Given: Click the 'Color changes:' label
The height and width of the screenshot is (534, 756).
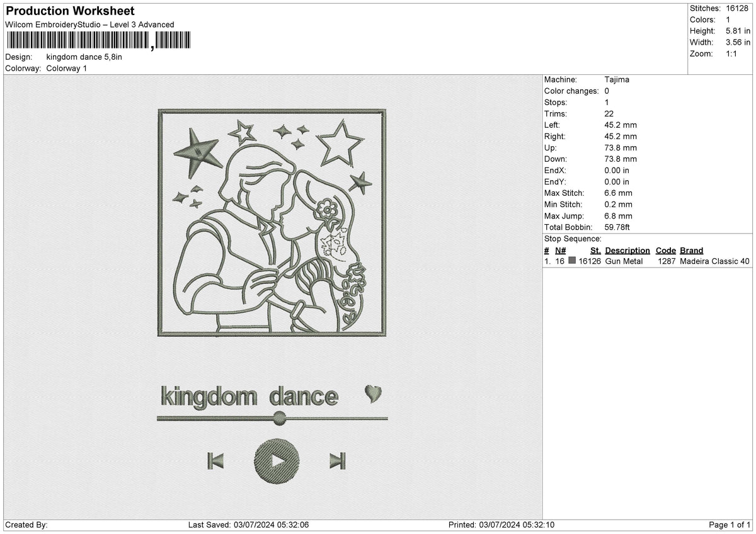Looking at the screenshot, I should pyautogui.click(x=571, y=91).
